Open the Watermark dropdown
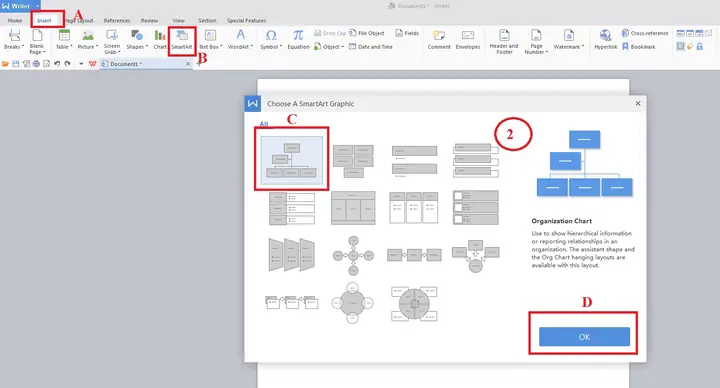 [x=569, y=39]
